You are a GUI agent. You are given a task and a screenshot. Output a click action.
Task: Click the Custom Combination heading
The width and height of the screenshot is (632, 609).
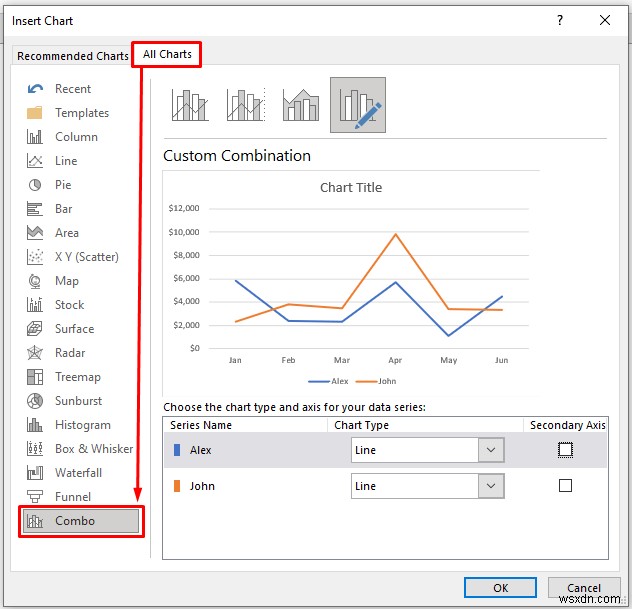click(x=237, y=156)
